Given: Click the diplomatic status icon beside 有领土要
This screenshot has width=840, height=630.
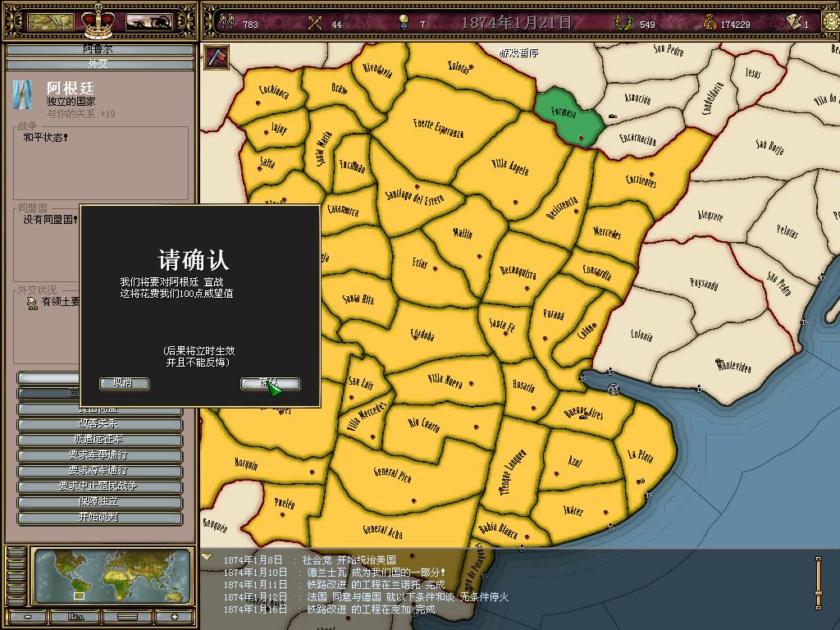Looking at the screenshot, I should (x=32, y=304).
